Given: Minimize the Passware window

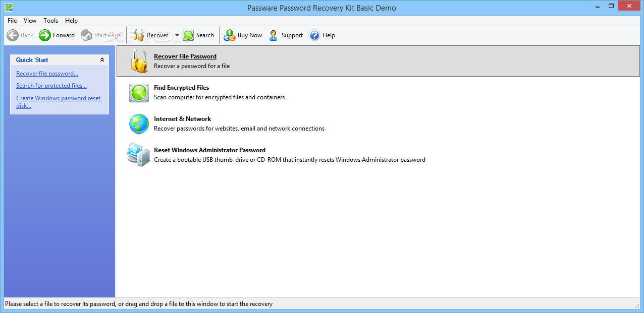Looking at the screenshot, I should click(598, 6).
